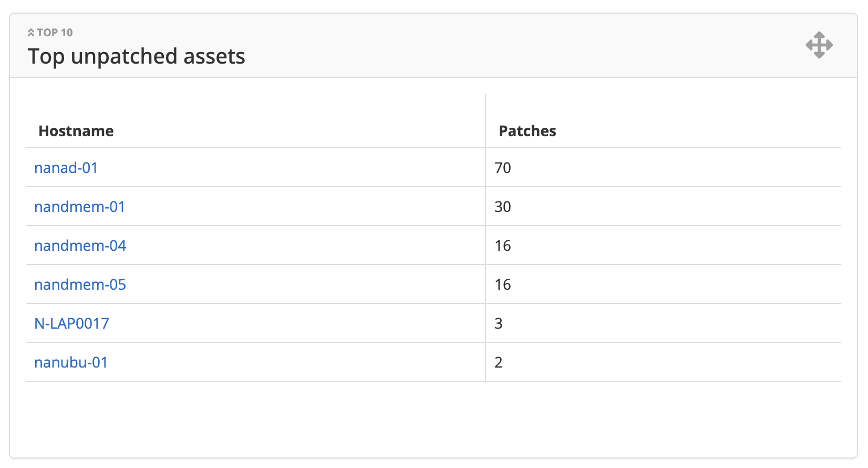Select the nandmem-05 hostname link

pyautogui.click(x=80, y=284)
